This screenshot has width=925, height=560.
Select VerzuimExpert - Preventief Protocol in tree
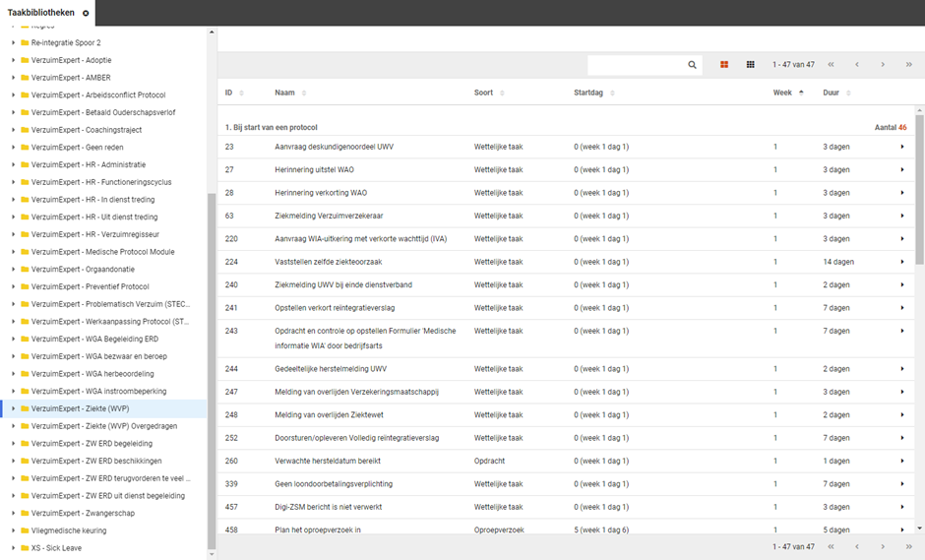click(90, 286)
